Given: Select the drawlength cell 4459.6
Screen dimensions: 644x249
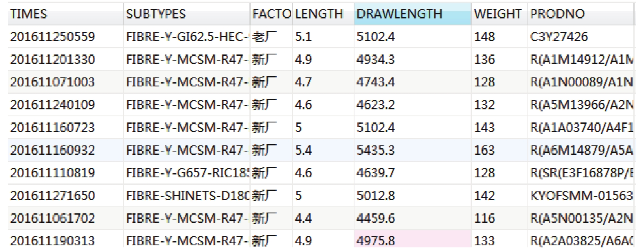Looking at the screenshot, I should (413, 218).
